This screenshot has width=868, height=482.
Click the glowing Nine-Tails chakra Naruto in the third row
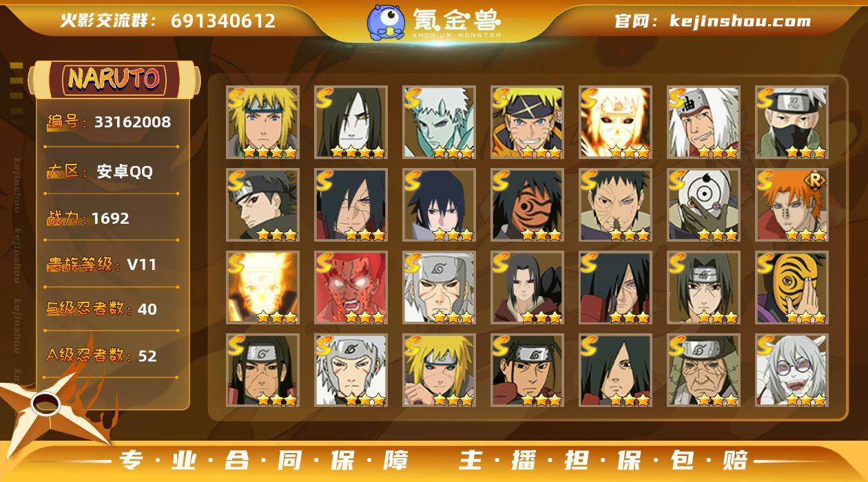[262, 288]
